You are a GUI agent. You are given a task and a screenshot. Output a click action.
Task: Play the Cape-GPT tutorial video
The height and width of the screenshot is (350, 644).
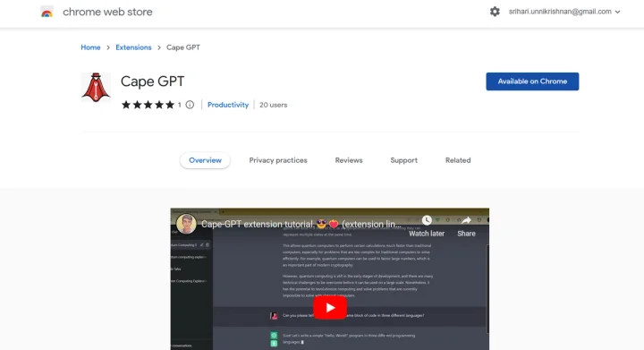click(330, 308)
